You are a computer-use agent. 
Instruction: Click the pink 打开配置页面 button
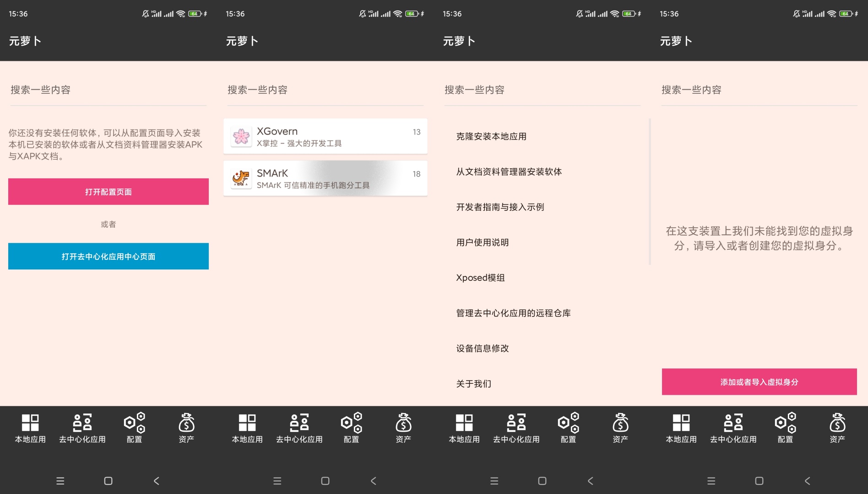tap(108, 192)
